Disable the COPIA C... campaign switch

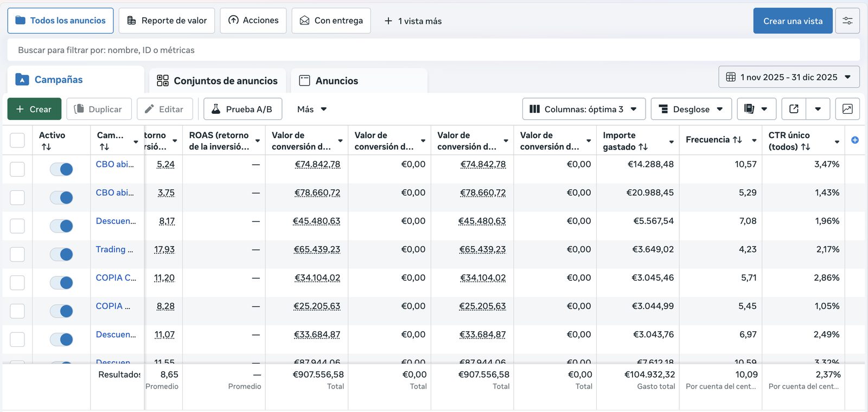pos(61,282)
